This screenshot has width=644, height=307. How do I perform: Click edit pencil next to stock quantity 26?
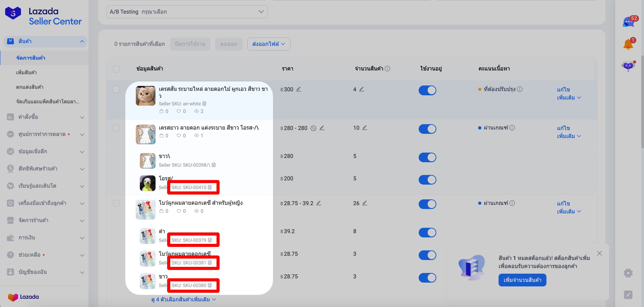click(x=365, y=203)
